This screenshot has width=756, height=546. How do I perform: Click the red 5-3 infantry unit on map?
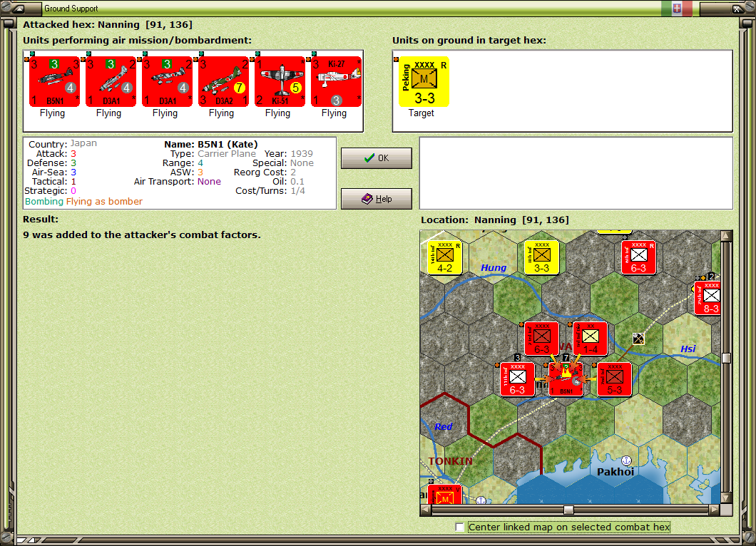[x=615, y=380]
